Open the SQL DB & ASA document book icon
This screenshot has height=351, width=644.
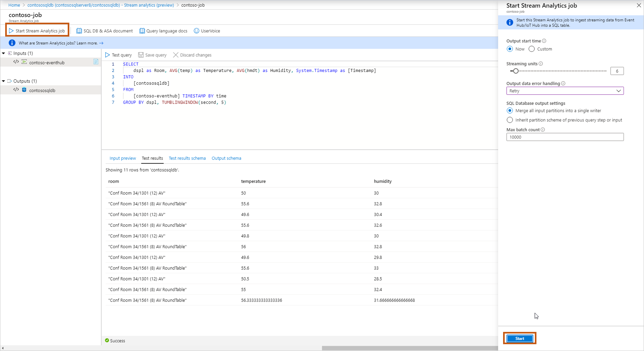point(79,31)
